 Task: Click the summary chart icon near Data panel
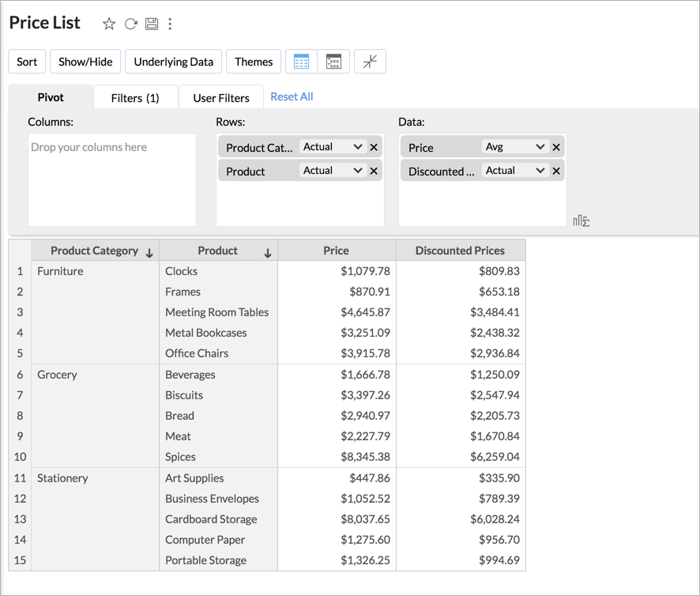pos(581,221)
